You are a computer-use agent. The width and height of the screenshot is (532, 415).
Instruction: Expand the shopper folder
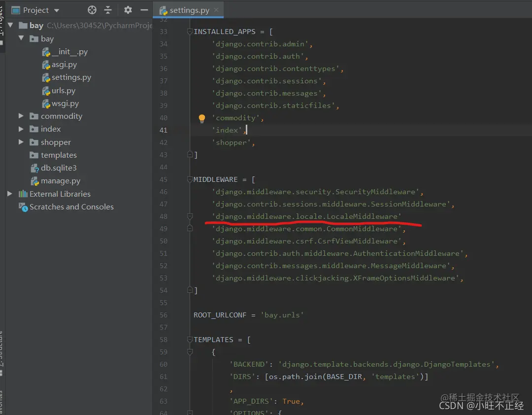tap(21, 142)
